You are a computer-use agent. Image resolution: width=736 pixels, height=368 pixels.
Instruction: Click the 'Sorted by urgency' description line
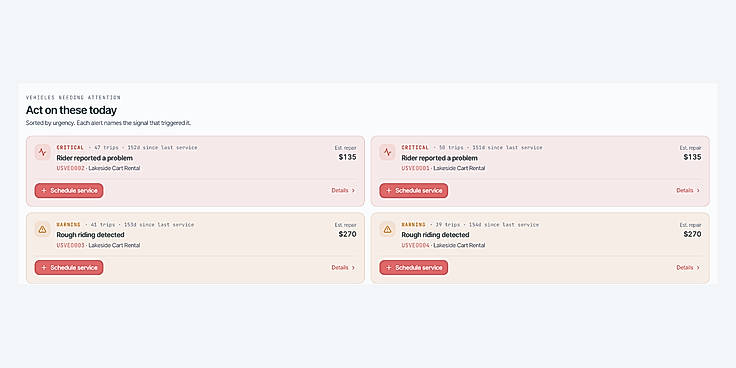[108, 123]
